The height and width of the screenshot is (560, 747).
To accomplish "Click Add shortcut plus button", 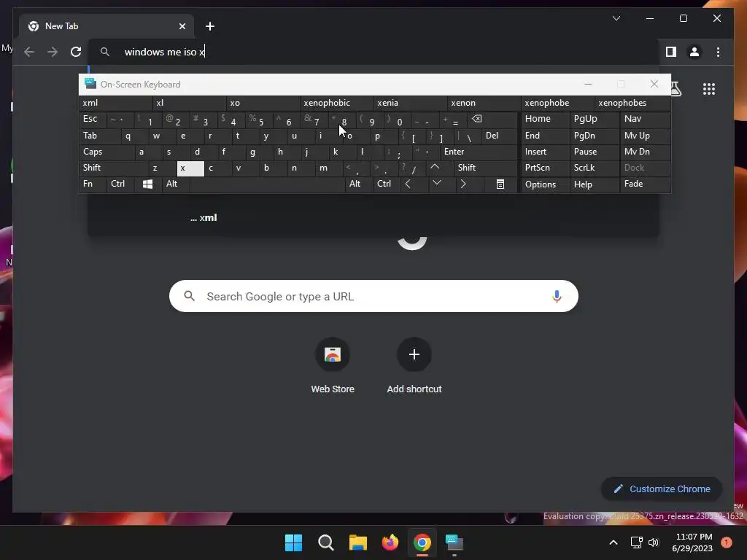I will pyautogui.click(x=414, y=354).
